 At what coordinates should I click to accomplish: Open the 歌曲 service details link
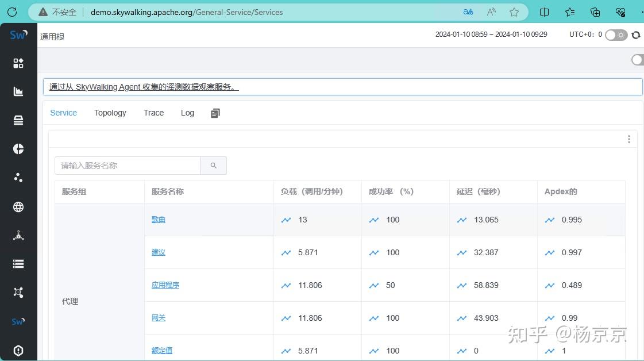(158, 220)
